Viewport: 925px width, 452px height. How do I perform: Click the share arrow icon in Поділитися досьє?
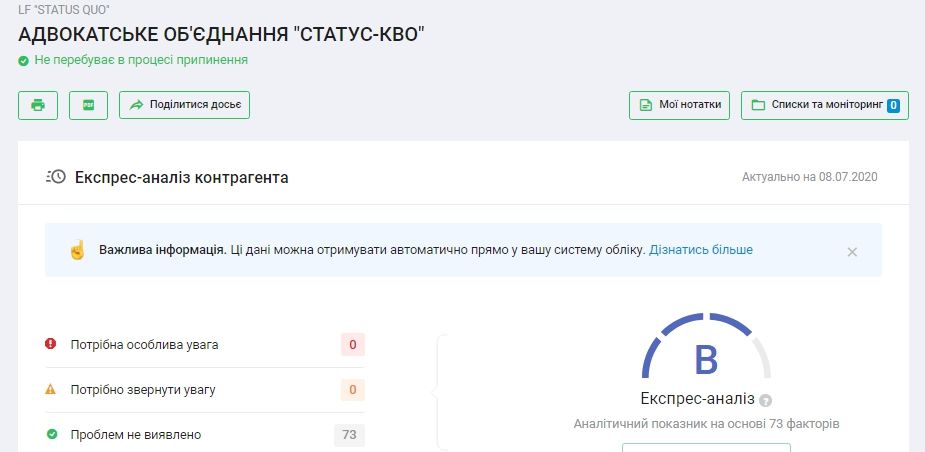136,106
